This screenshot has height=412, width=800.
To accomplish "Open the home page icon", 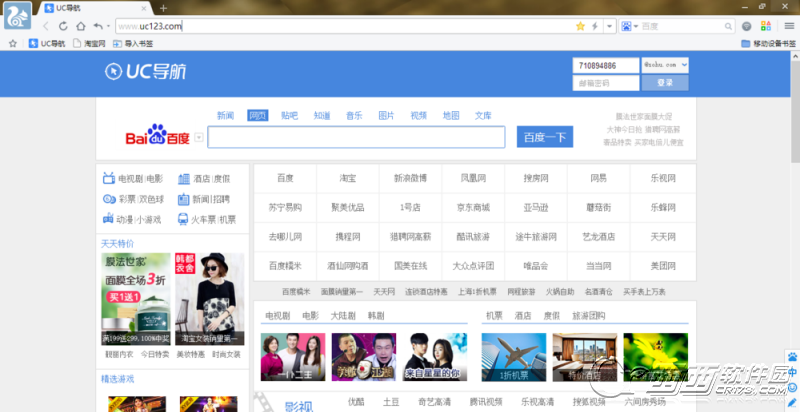I will (81, 26).
